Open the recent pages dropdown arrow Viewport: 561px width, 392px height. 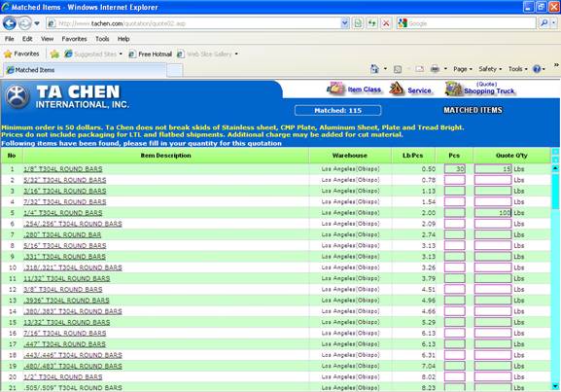[37, 23]
